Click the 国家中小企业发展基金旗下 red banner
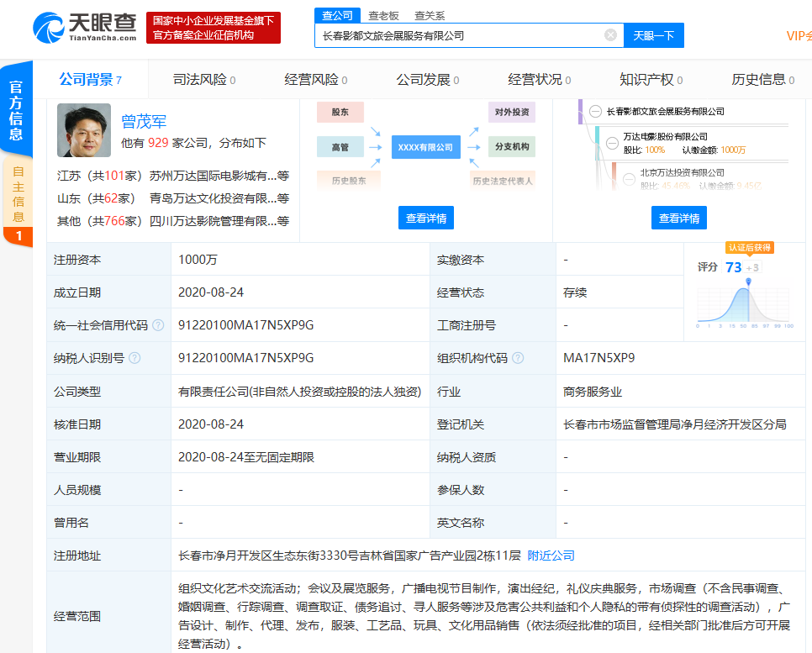Viewport: 812px width, 653px height. pos(214,28)
